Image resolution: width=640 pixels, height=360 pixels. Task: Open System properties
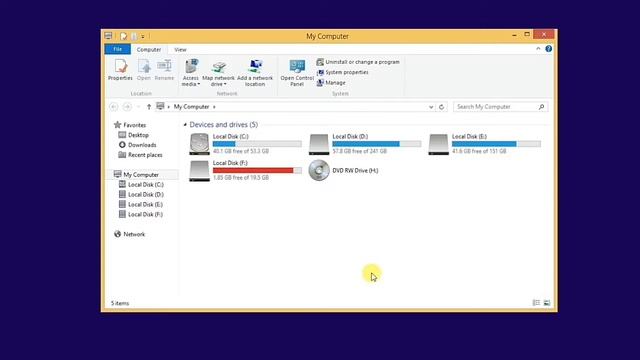342,72
